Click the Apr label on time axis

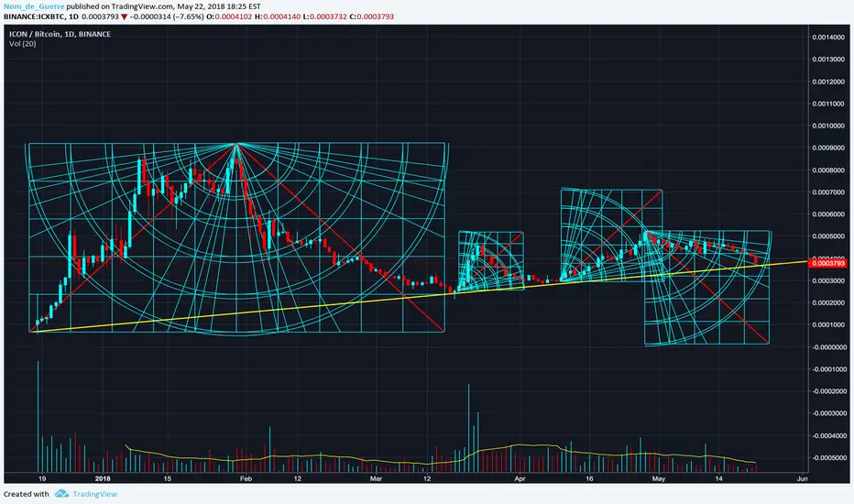point(520,479)
